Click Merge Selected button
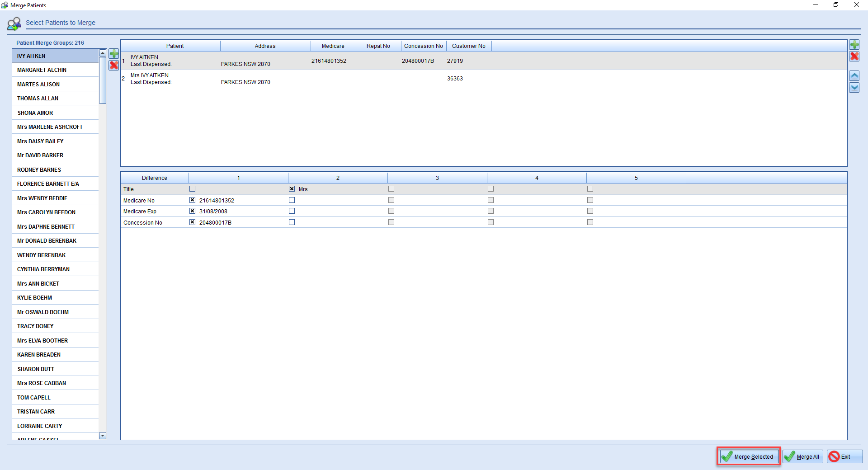This screenshot has width=868, height=470. (748, 456)
